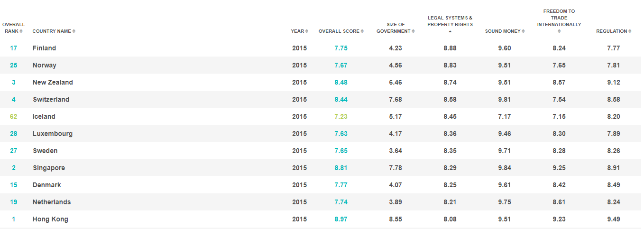Click Singapore's overall score 8.81
The height and width of the screenshot is (229, 644).
pos(341,168)
